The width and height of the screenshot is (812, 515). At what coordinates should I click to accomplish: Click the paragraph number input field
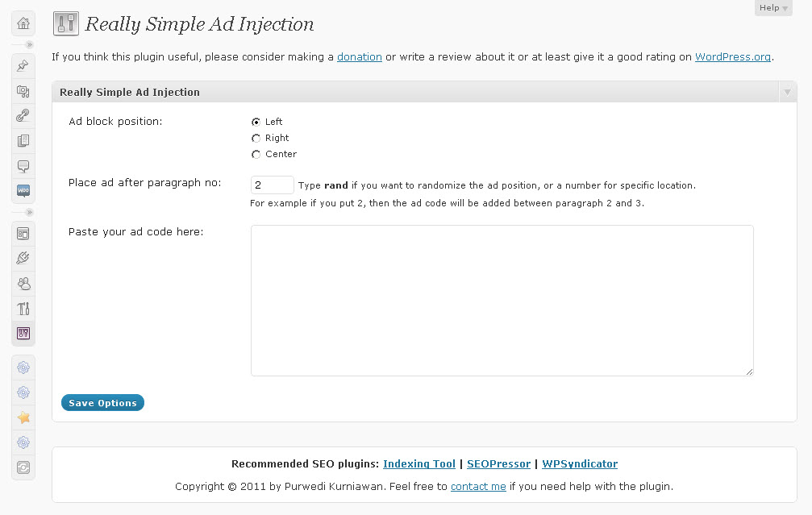[272, 185]
